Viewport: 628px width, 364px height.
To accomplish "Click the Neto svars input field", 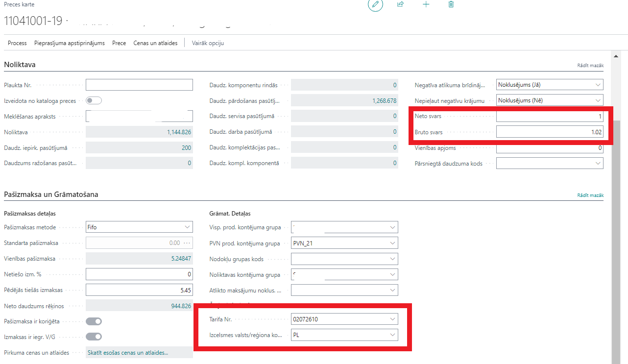I will 549,117.
